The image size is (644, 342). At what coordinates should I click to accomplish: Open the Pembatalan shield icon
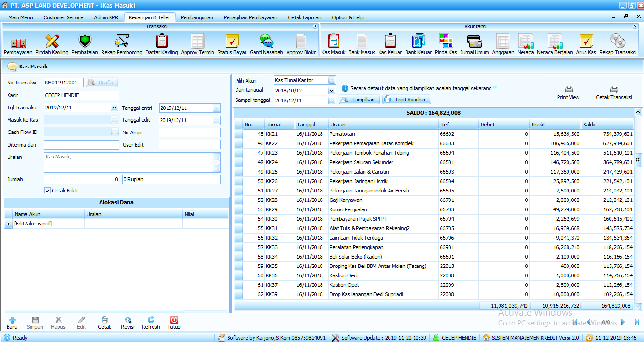click(85, 42)
